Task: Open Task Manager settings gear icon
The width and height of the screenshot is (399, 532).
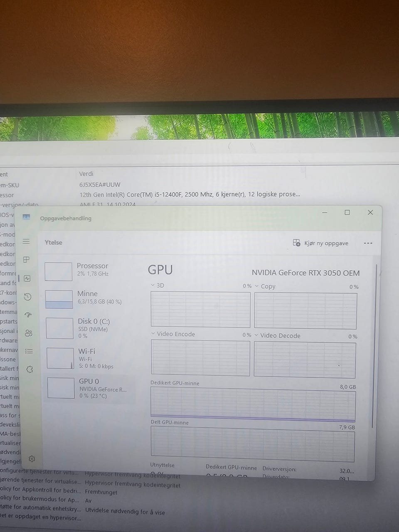Action: coord(32,459)
